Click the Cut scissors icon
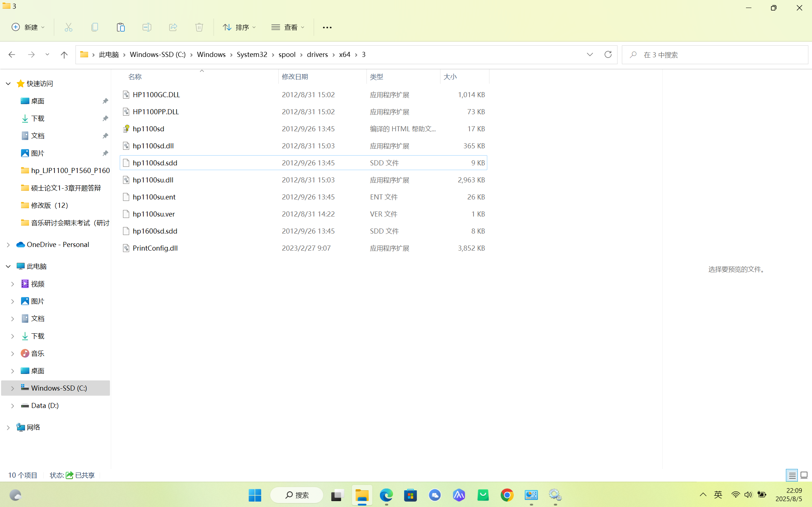 (x=68, y=27)
